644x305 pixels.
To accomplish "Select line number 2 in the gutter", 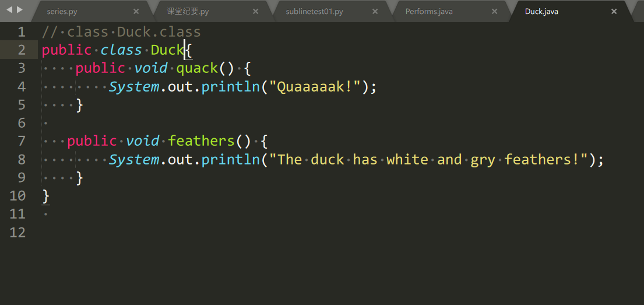I will tap(21, 50).
